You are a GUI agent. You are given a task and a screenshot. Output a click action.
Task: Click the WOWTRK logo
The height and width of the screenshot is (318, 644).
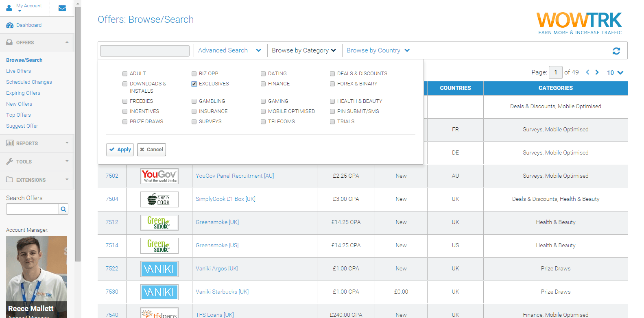pyautogui.click(x=580, y=24)
